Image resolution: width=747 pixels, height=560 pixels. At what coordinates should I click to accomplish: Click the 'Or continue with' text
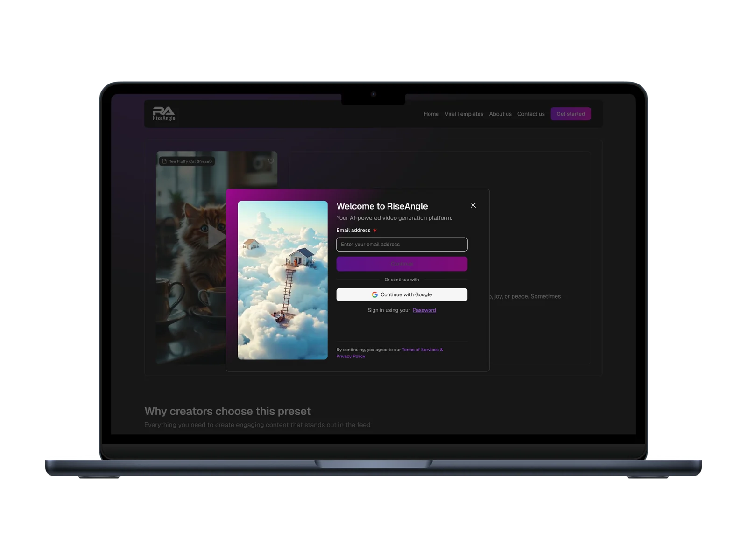pos(402,280)
